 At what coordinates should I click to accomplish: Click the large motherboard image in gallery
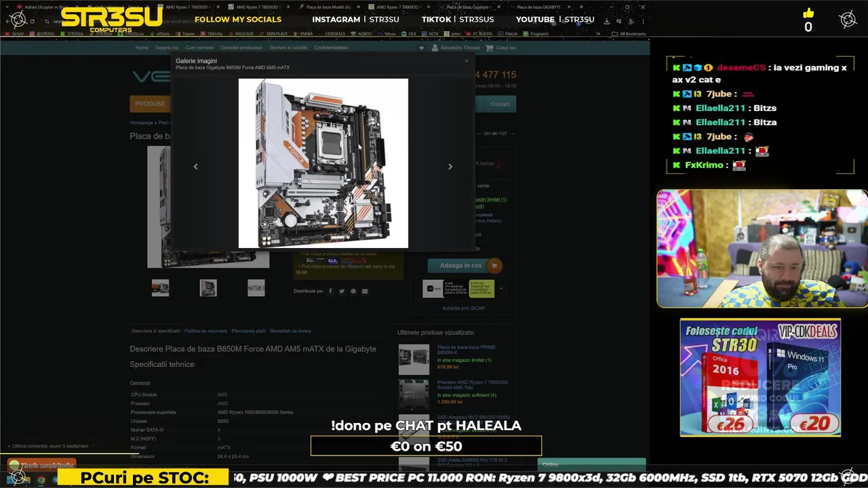click(x=323, y=163)
